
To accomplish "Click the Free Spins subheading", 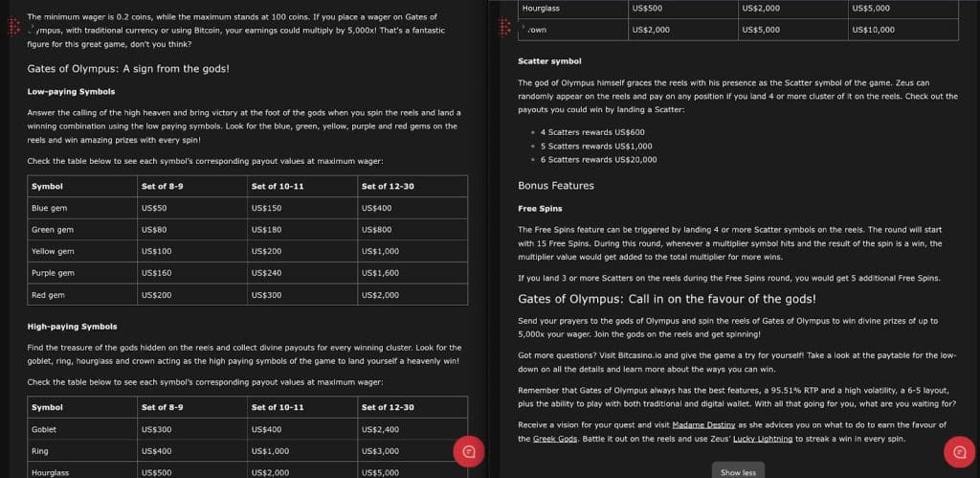I will [x=540, y=208].
